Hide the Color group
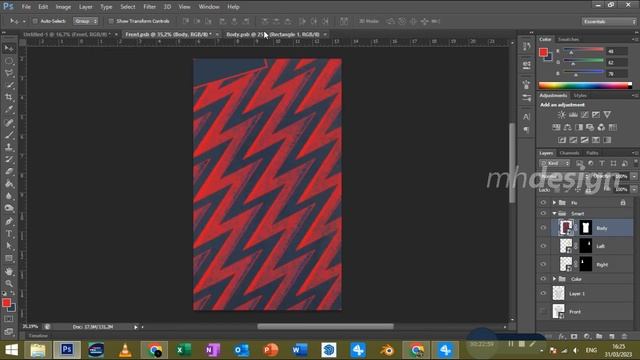Image resolution: width=640 pixels, height=360 pixels. click(x=543, y=279)
